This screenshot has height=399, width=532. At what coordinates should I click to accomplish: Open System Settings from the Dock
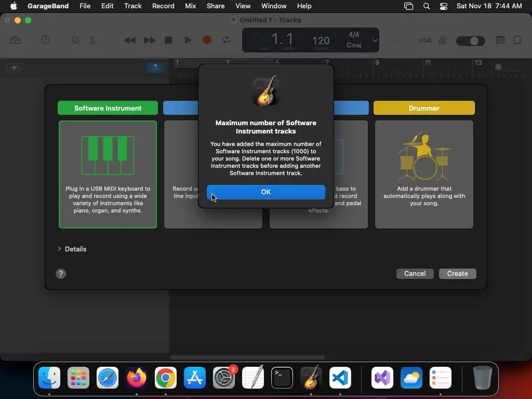click(224, 378)
